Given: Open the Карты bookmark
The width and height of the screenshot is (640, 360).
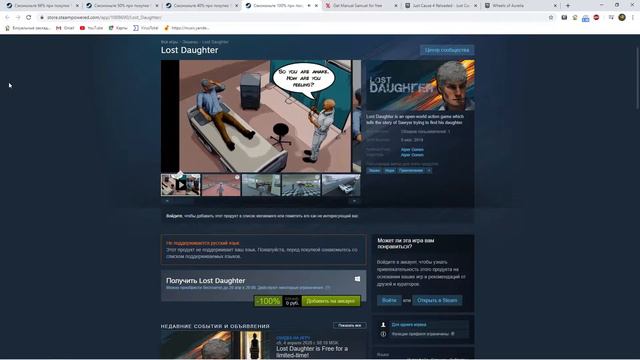Looking at the screenshot, I should coord(118,28).
